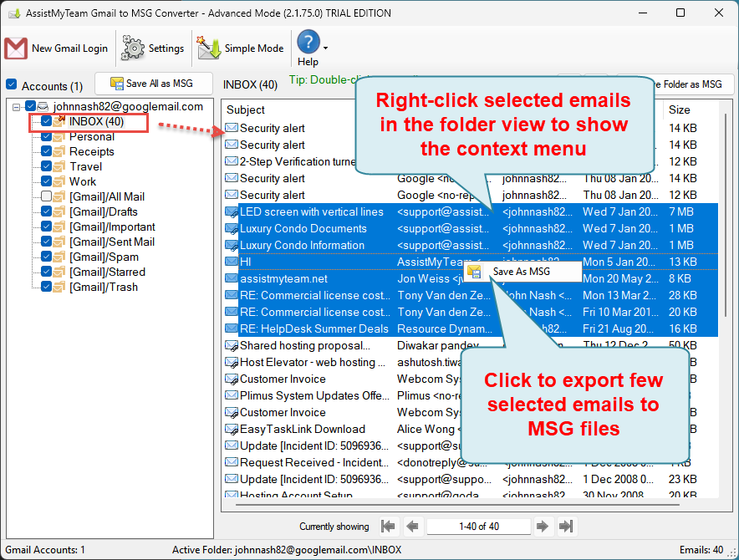739x560 pixels.
Task: Click the Receipts folder icon
Action: tap(59, 152)
